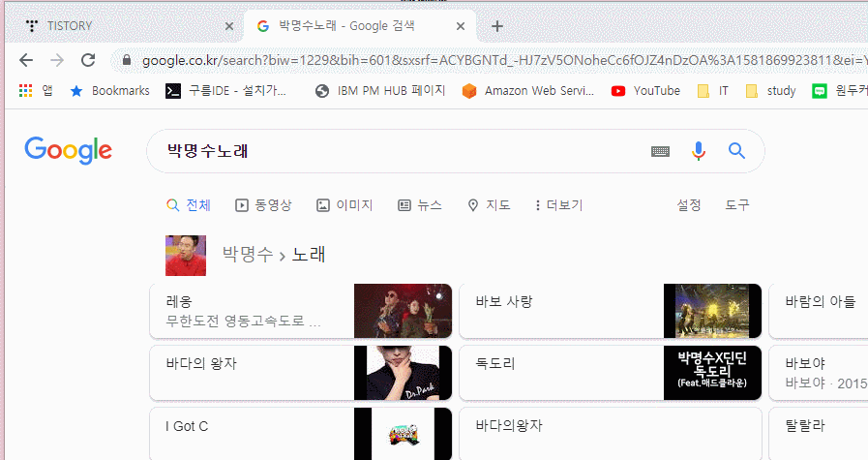Open the 원두커 bookmark with green icon
Viewport: 868px width, 460px height.
[x=839, y=91]
